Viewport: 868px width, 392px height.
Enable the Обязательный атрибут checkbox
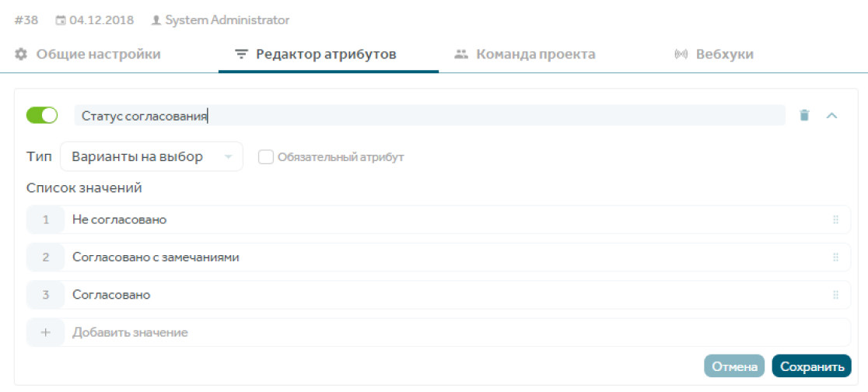[x=266, y=156]
